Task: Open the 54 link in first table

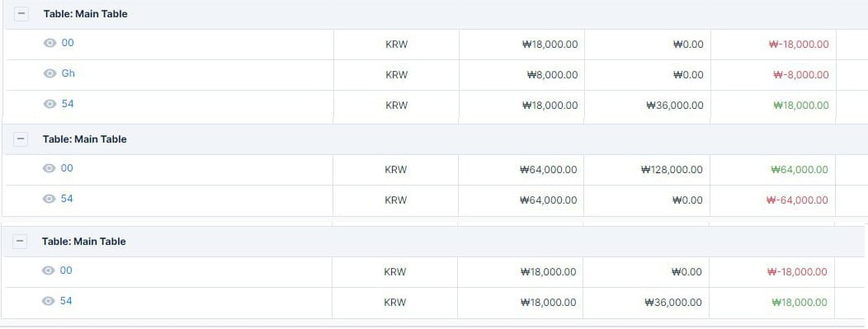Action: pos(68,103)
